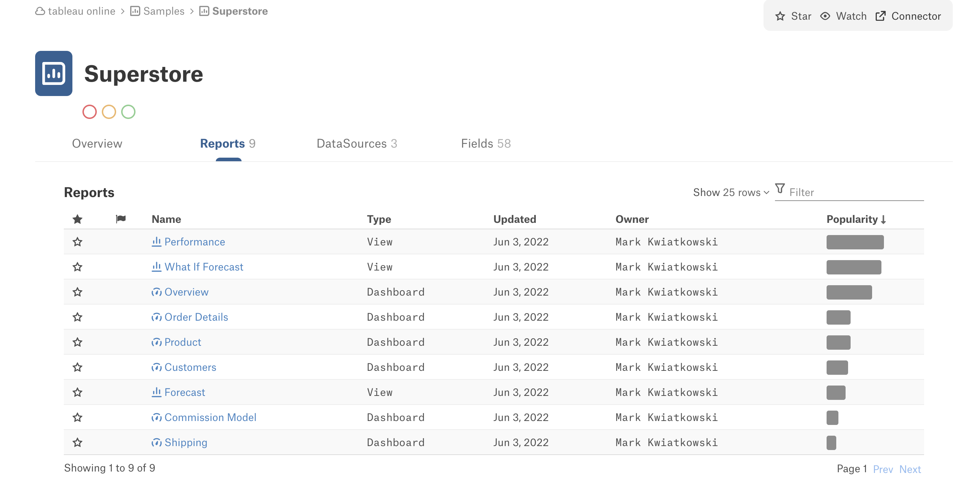Open the Connector external link icon

(880, 16)
